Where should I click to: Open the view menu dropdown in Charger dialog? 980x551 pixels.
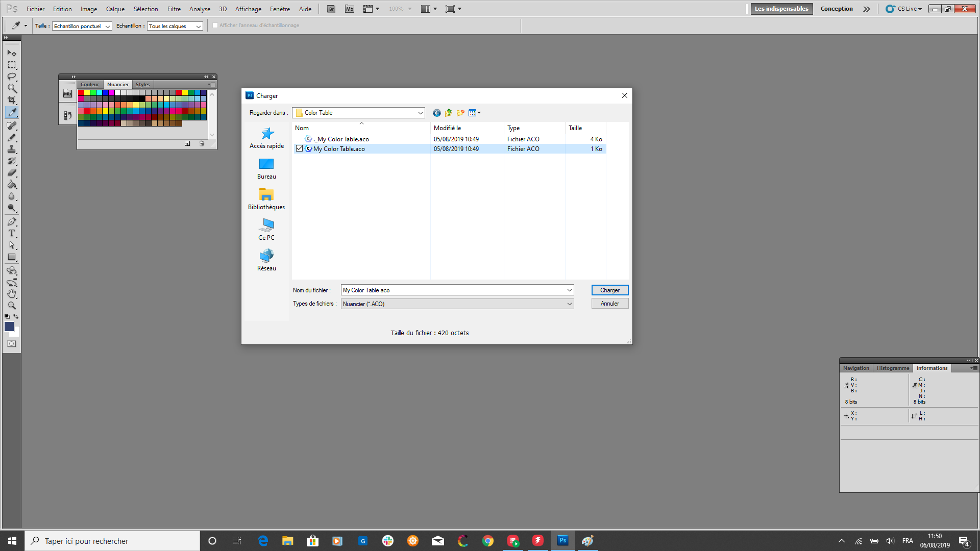coord(475,113)
